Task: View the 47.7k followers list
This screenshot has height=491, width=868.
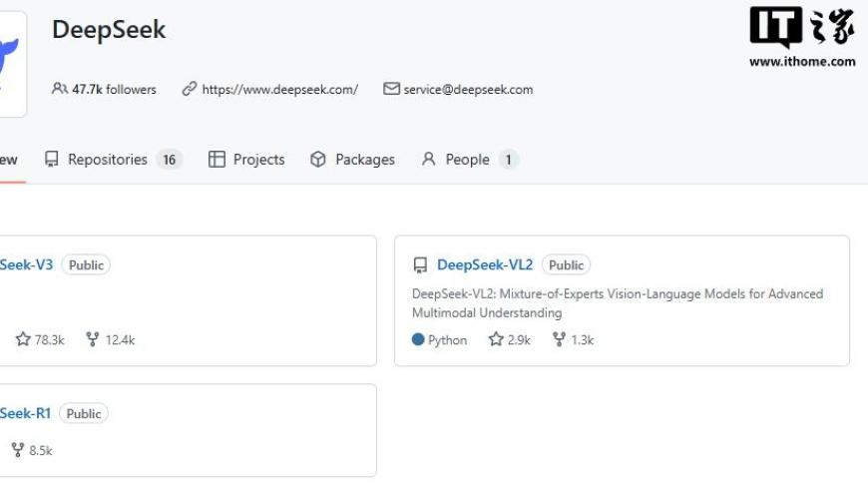Action: point(114,89)
